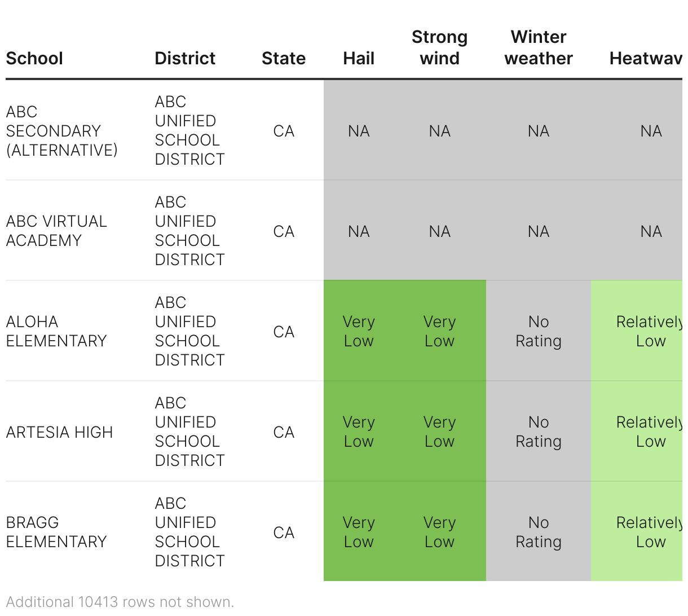
Task: Click Aloha Elementary's Very Low hail cell
Action: pyautogui.click(x=359, y=331)
